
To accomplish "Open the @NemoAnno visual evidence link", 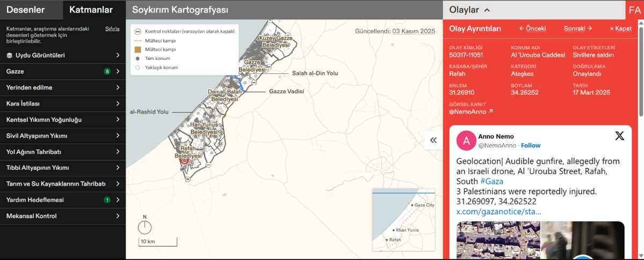I will [x=471, y=112].
